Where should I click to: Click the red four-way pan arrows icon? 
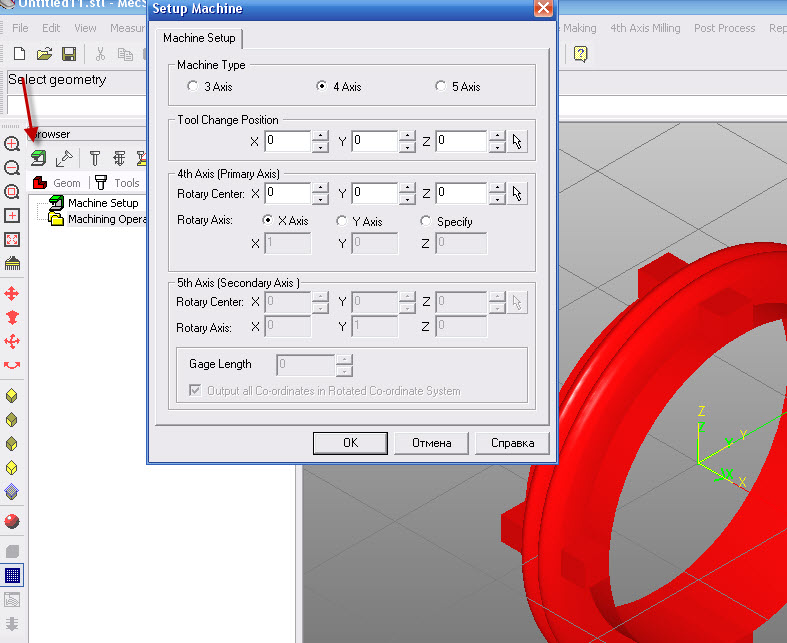click(x=12, y=293)
